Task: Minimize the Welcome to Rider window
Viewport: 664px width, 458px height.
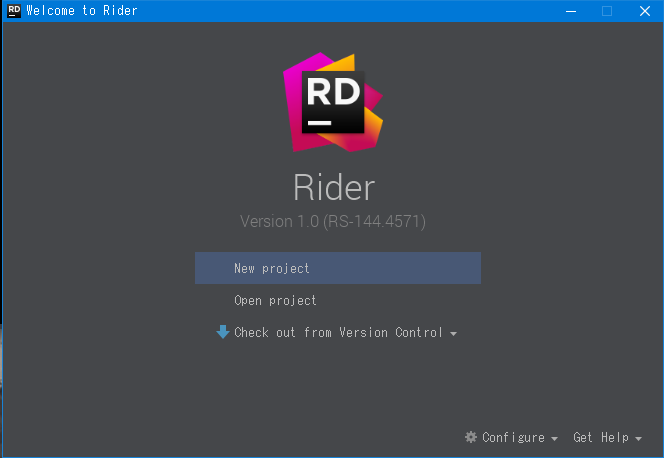Action: (571, 11)
